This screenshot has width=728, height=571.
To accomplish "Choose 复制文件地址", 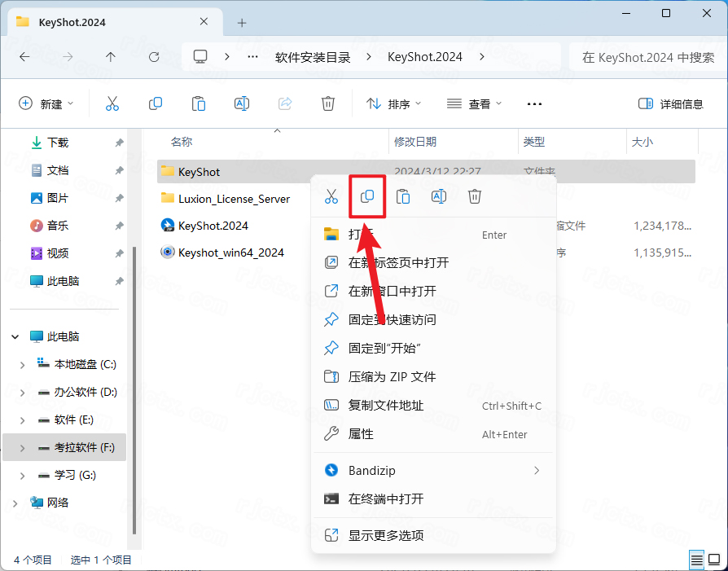I will pos(433,405).
